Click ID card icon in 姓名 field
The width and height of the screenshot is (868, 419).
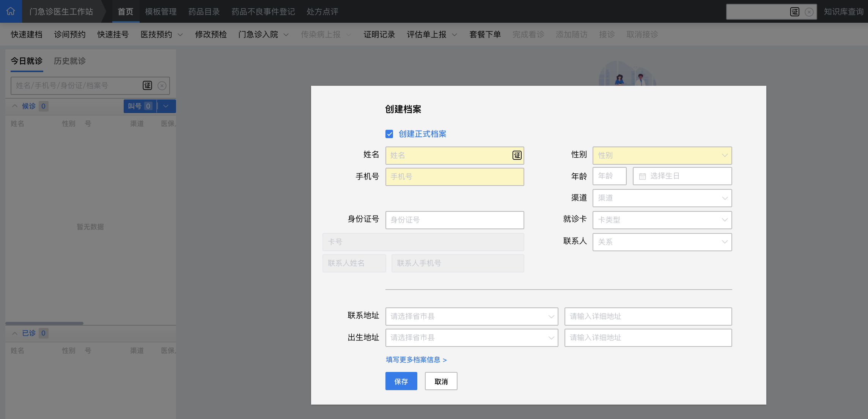tap(517, 155)
